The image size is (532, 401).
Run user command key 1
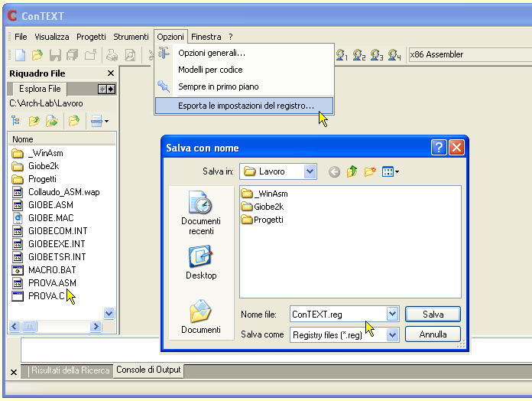[342, 54]
